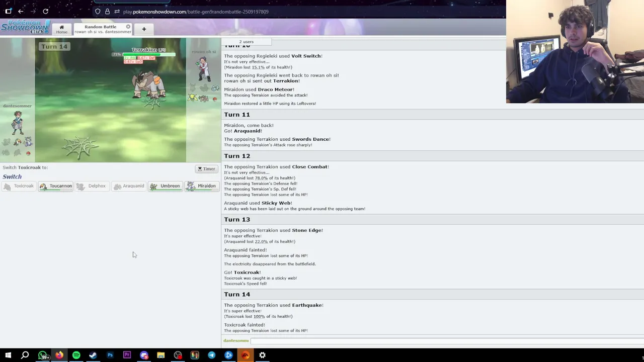Open browser tab overview icon

click(8, 11)
